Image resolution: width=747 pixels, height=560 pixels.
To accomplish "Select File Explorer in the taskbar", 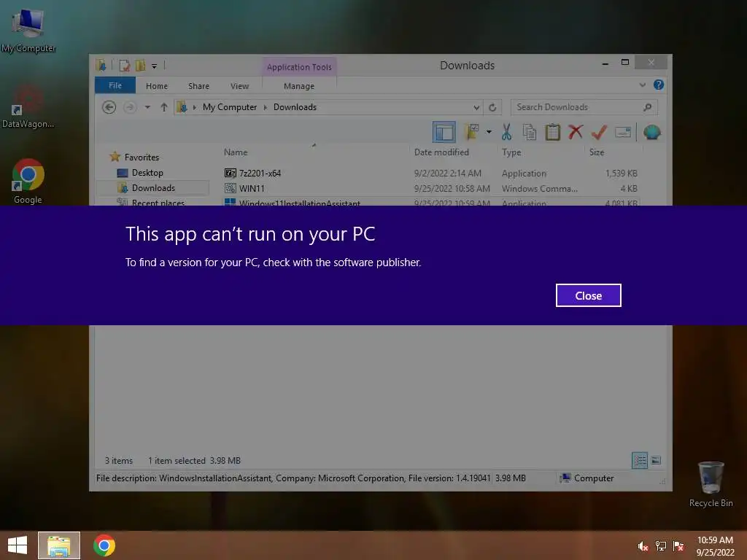I will [59, 545].
